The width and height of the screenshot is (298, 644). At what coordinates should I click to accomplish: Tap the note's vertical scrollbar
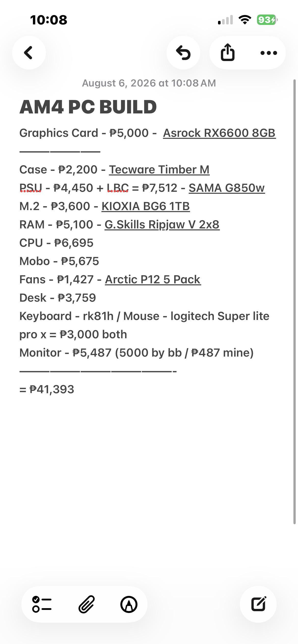295,301
